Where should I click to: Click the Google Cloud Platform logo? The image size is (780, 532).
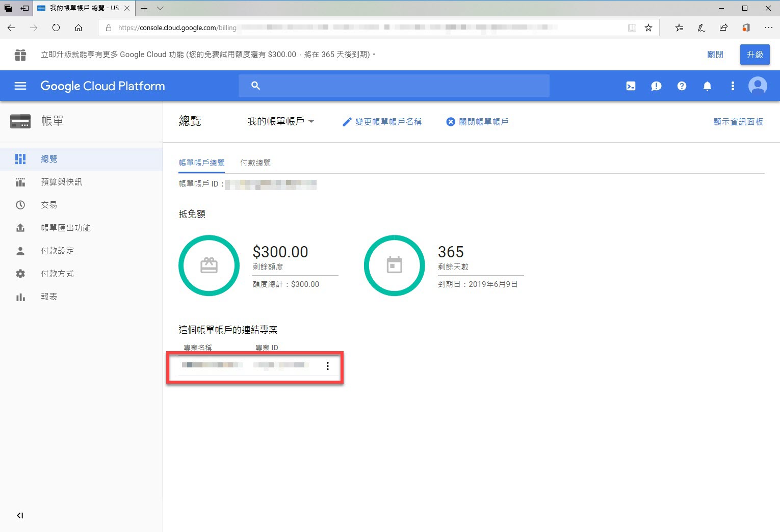click(x=102, y=86)
